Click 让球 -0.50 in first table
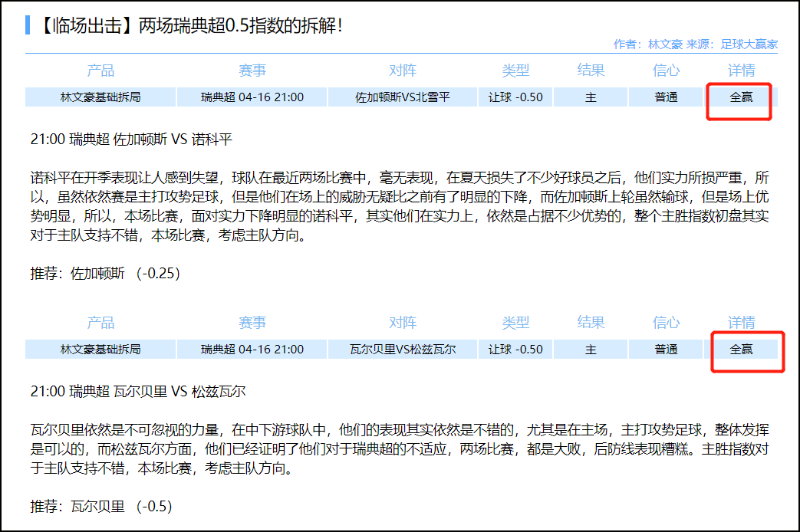800x532 pixels. [x=515, y=97]
